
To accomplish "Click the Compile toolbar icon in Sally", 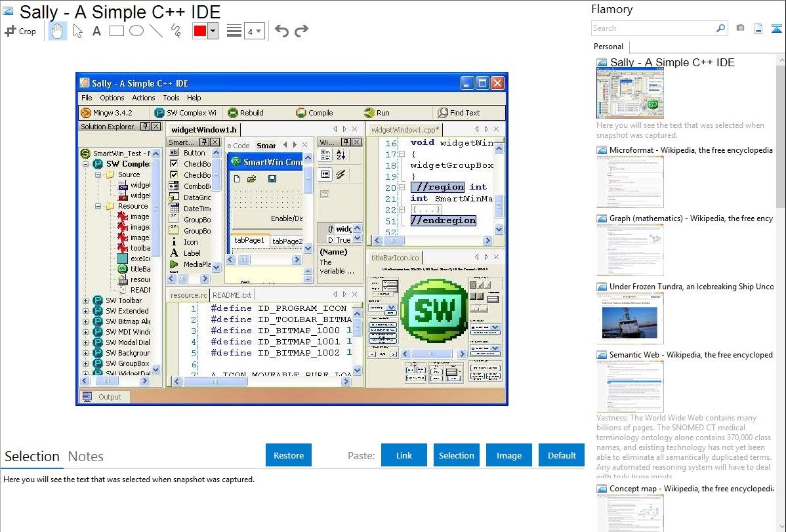I will (300, 113).
